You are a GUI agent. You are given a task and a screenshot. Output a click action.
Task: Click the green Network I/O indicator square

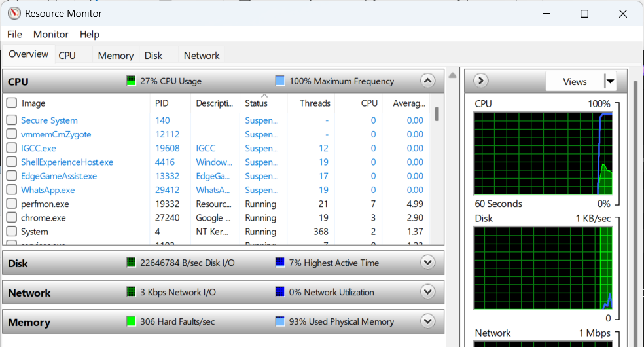coord(131,291)
